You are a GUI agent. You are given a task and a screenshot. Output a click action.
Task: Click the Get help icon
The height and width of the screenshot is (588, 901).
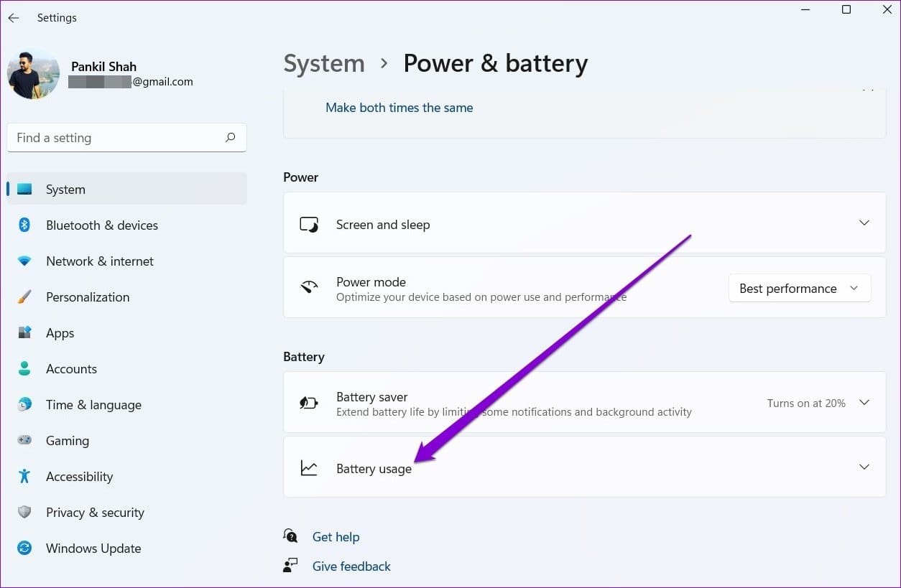click(x=290, y=536)
